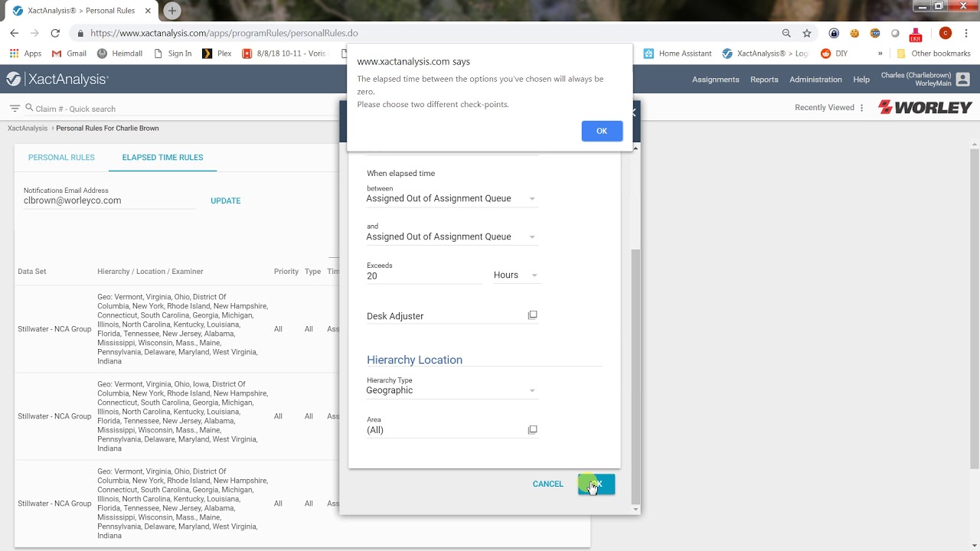Switch to the Personal Rules tab
980x551 pixels.
61,158
